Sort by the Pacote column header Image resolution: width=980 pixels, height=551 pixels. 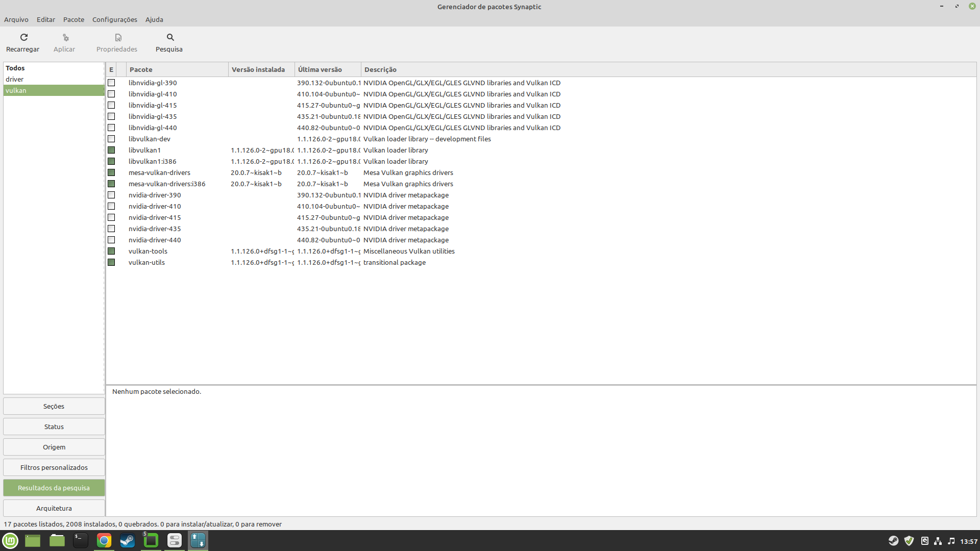click(177, 69)
